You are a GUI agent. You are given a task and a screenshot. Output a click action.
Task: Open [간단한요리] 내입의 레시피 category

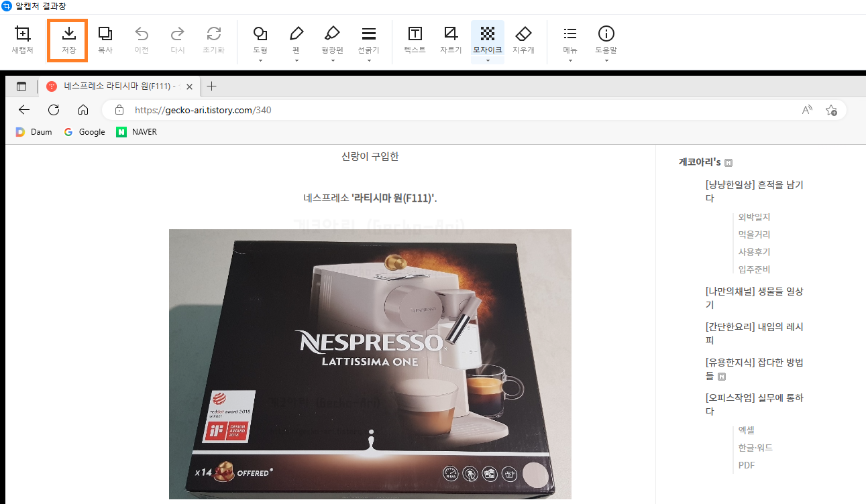(755, 333)
